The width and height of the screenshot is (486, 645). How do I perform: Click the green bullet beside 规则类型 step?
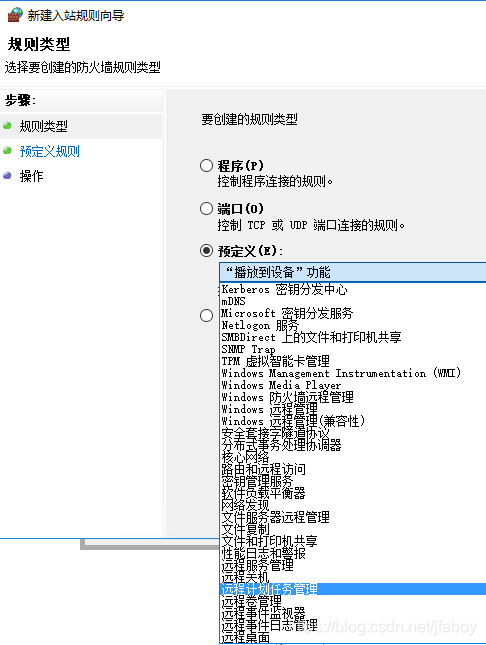7,125
